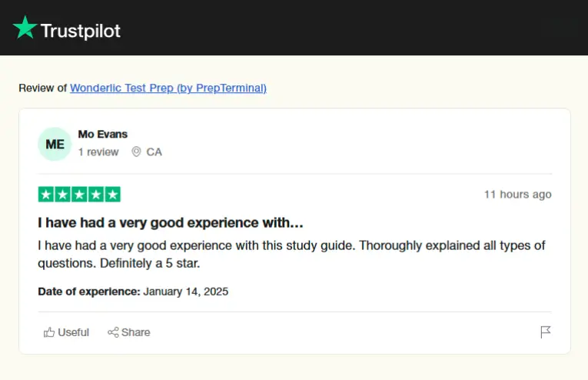Click the green Trustpilot star logo
The image size is (588, 380).
(x=25, y=28)
